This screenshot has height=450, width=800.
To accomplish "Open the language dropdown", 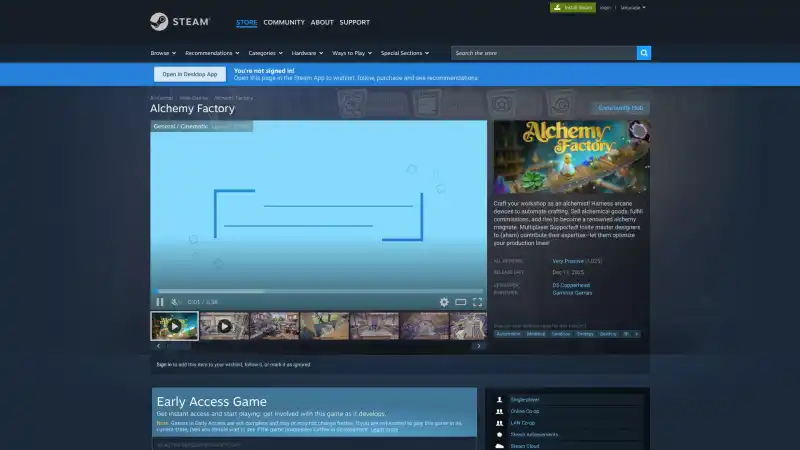I will coord(633,7).
